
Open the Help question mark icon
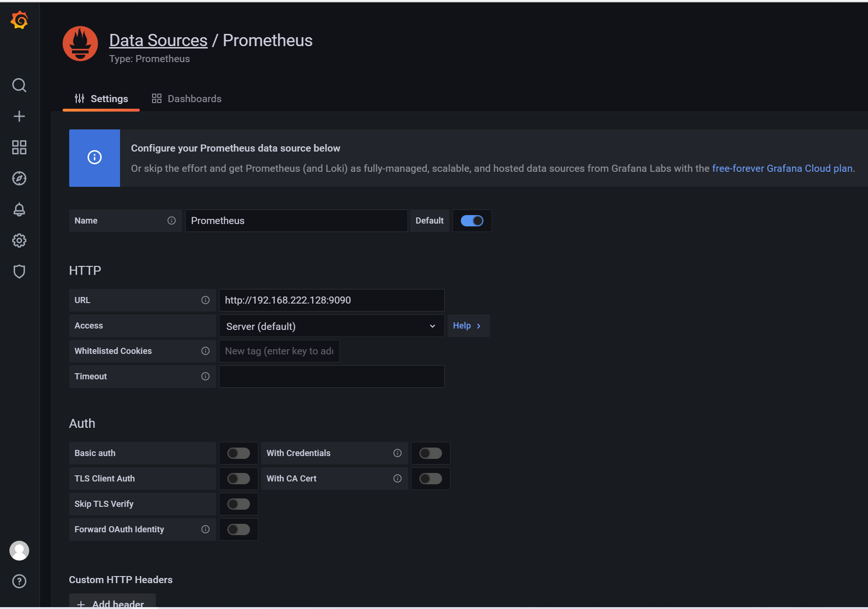pos(19,581)
